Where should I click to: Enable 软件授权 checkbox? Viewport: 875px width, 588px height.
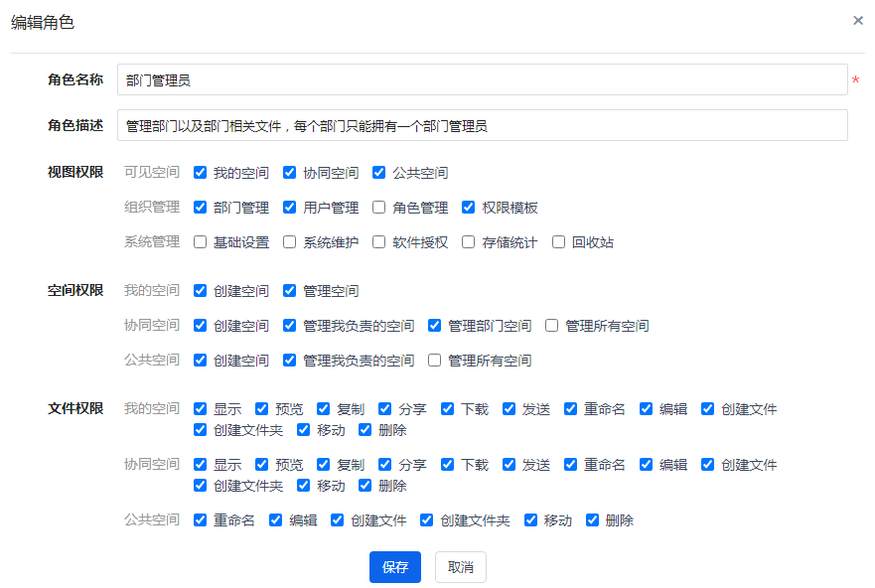pyautogui.click(x=379, y=241)
